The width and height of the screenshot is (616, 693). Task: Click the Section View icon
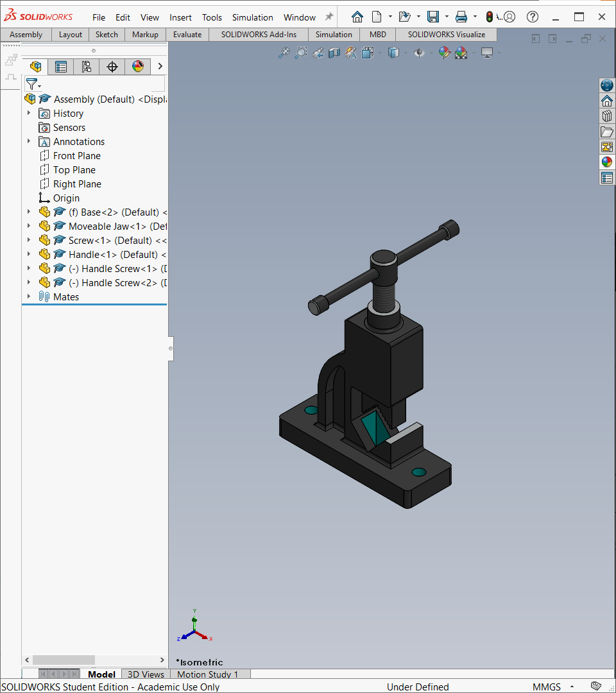point(334,53)
